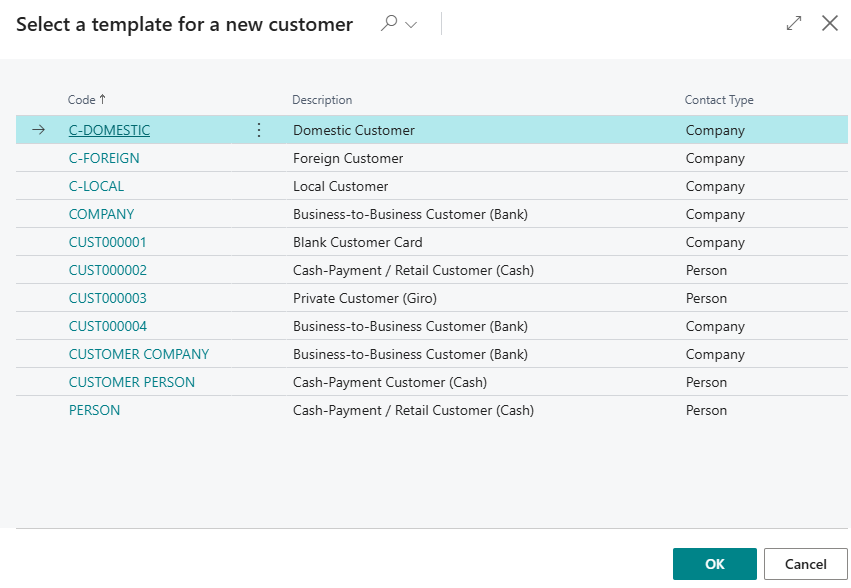Pick the CUST000001 blank customer template
Viewport: 851px width, 588px height.
click(x=107, y=242)
